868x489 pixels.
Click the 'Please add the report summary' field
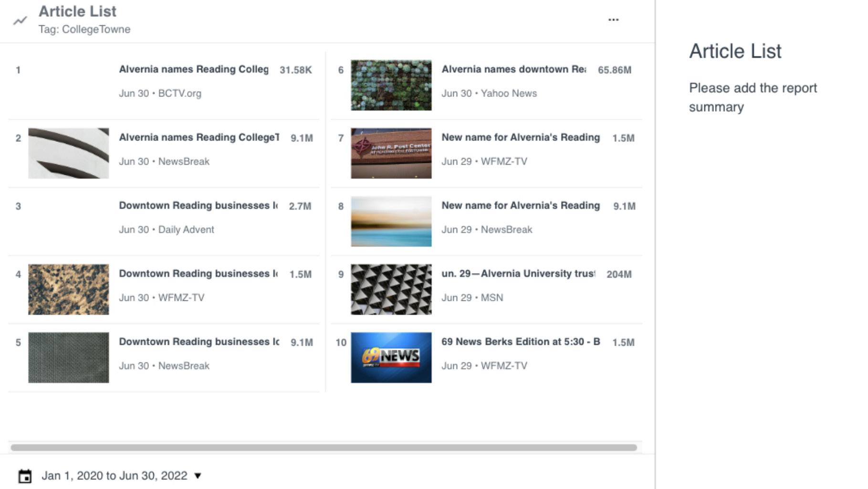[753, 97]
